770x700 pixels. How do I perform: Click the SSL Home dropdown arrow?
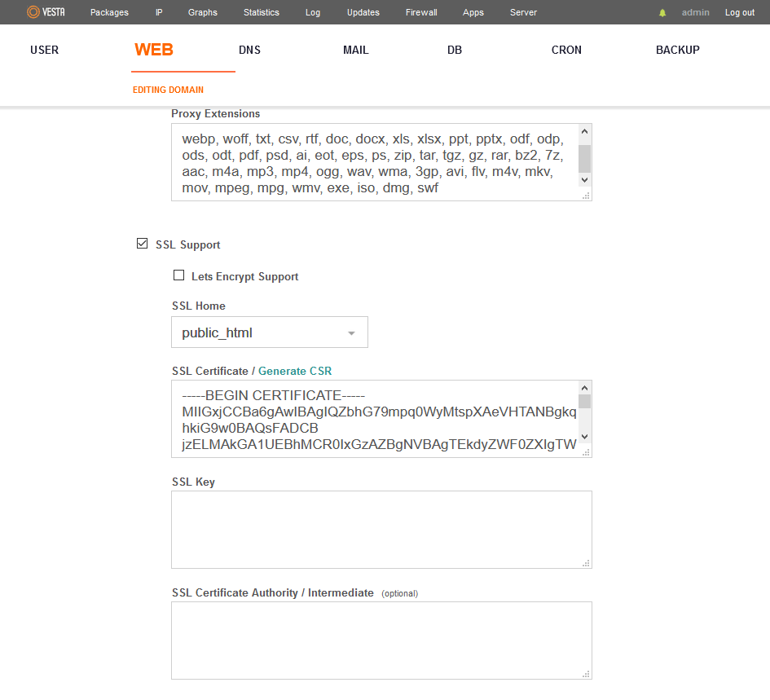coord(351,333)
